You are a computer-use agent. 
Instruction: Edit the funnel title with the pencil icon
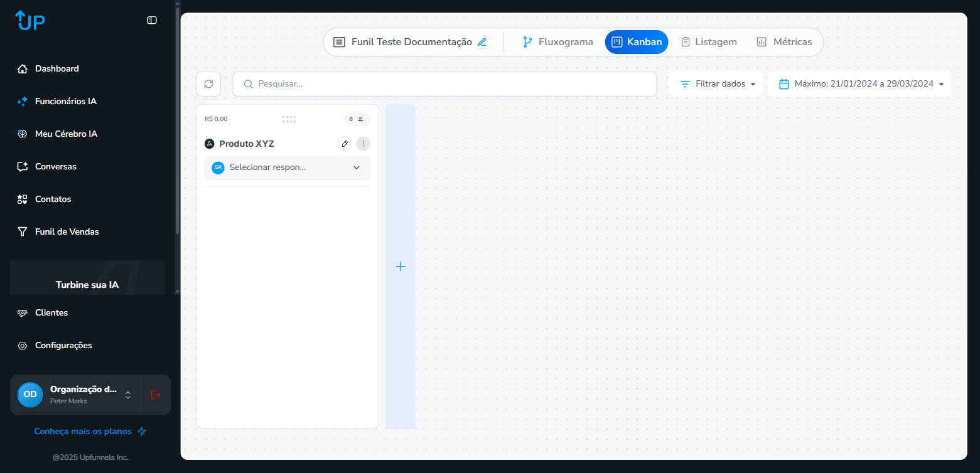(x=482, y=41)
